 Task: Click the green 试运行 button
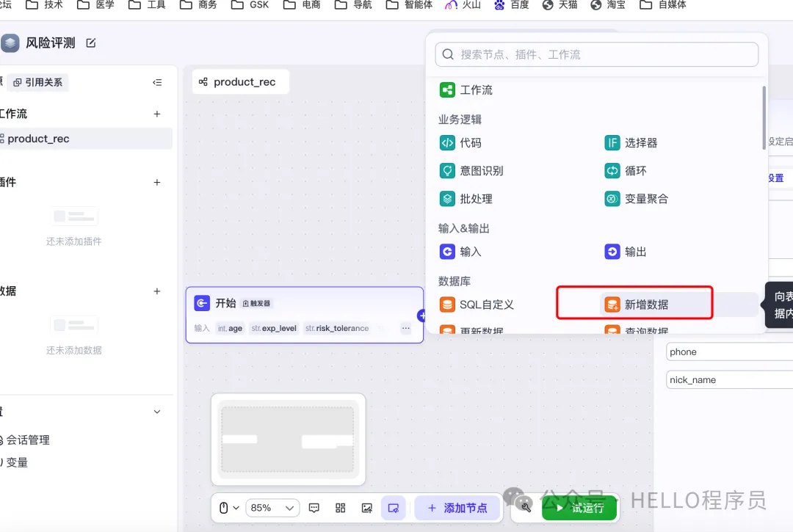click(x=579, y=508)
